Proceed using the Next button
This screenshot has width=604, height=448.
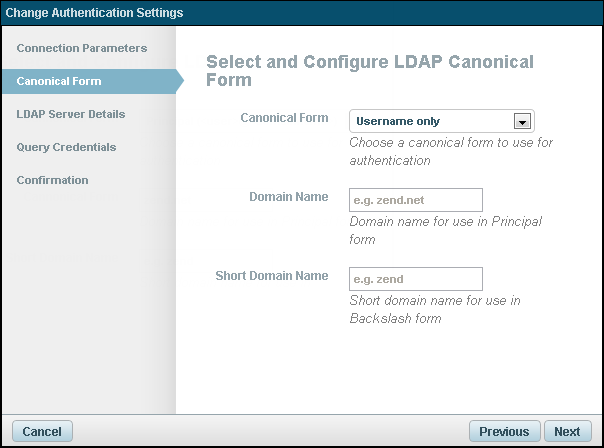click(x=567, y=432)
